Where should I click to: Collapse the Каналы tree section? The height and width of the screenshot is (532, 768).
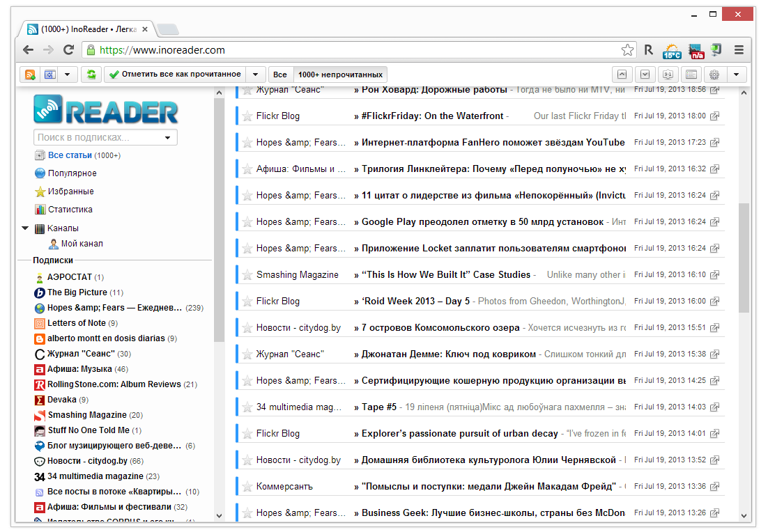25,228
